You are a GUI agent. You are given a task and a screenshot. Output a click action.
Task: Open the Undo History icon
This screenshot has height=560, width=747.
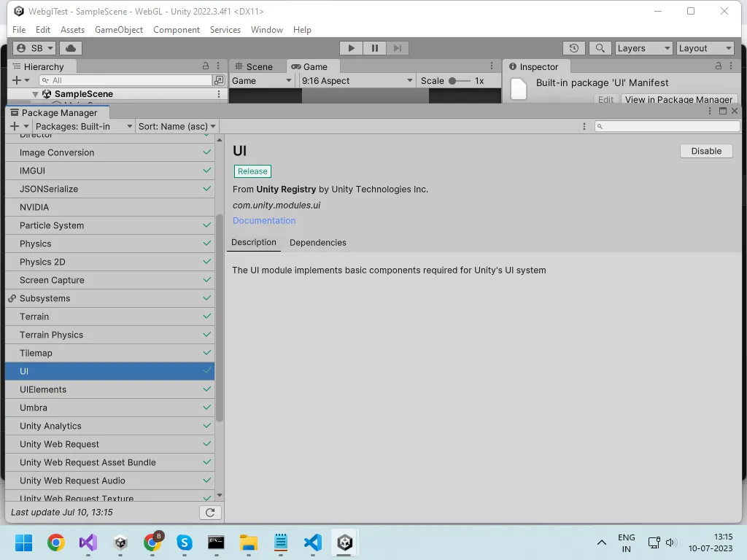(x=574, y=48)
